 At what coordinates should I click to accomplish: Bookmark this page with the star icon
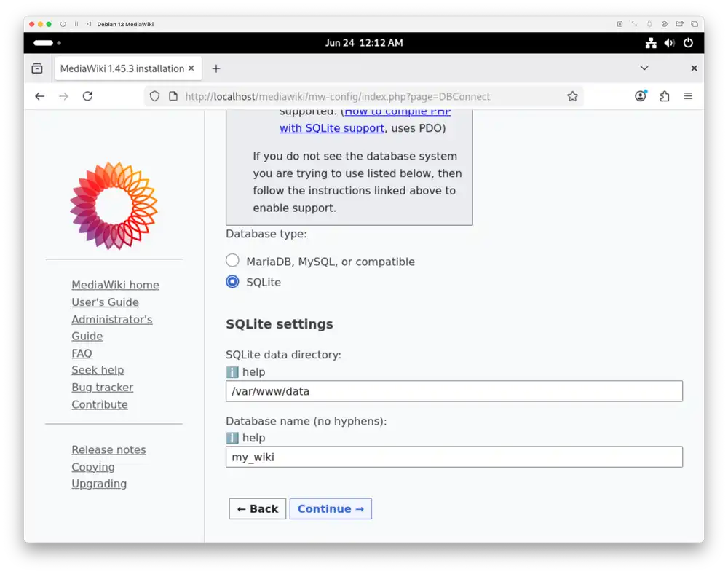click(x=572, y=96)
